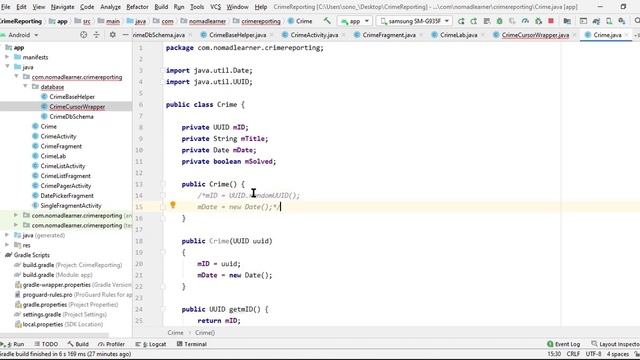Expand the manifests folder
Viewport: 640px width, 360px height.
click(x=7, y=57)
